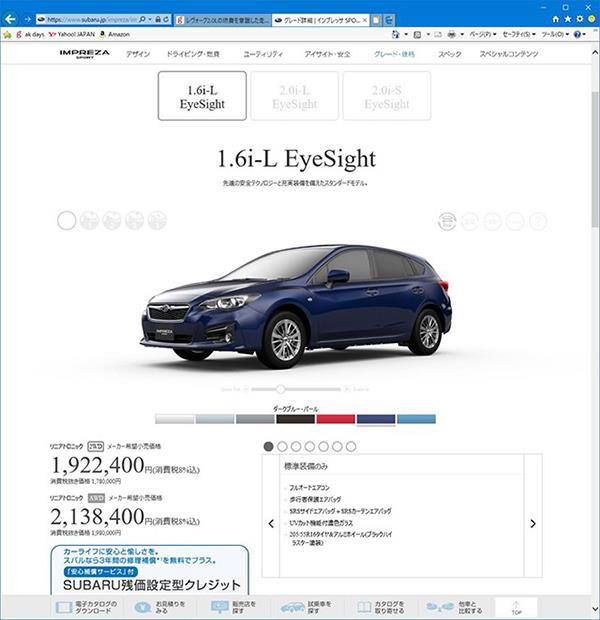
Task: Pick the red body color swatch
Action: [335, 419]
